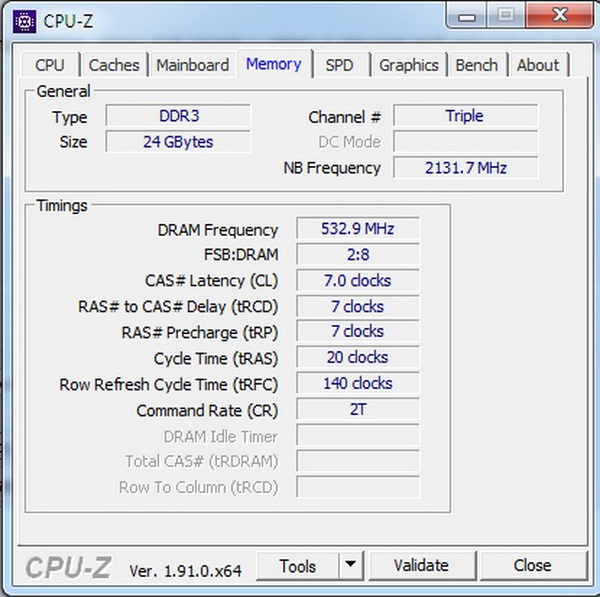600x597 pixels.
Task: Show the About tab
Action: (538, 65)
